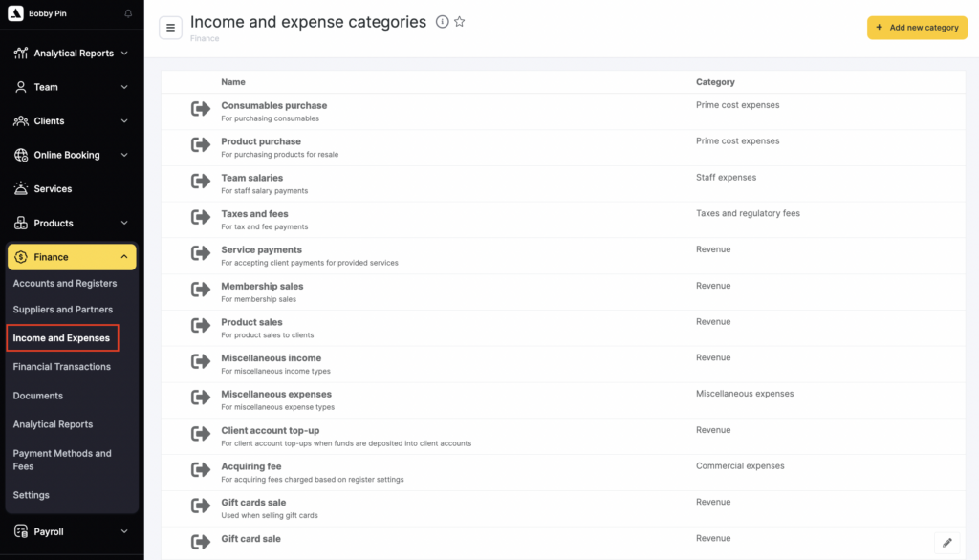Expand the Online Booking menu

[x=124, y=155]
